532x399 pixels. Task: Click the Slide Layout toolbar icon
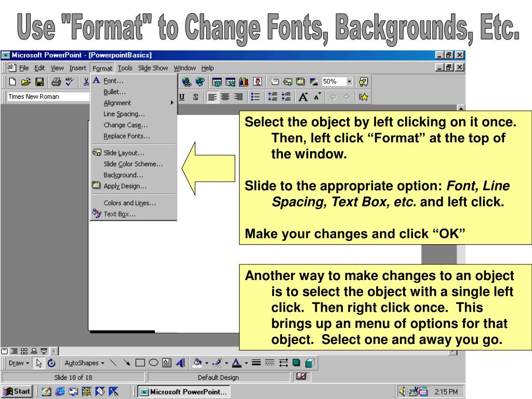tap(287, 82)
